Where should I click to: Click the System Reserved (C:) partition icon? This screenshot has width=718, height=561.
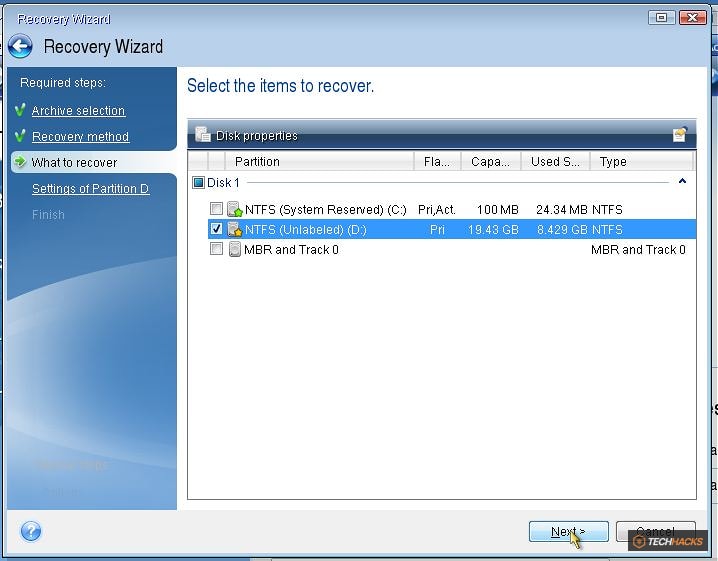click(234, 209)
